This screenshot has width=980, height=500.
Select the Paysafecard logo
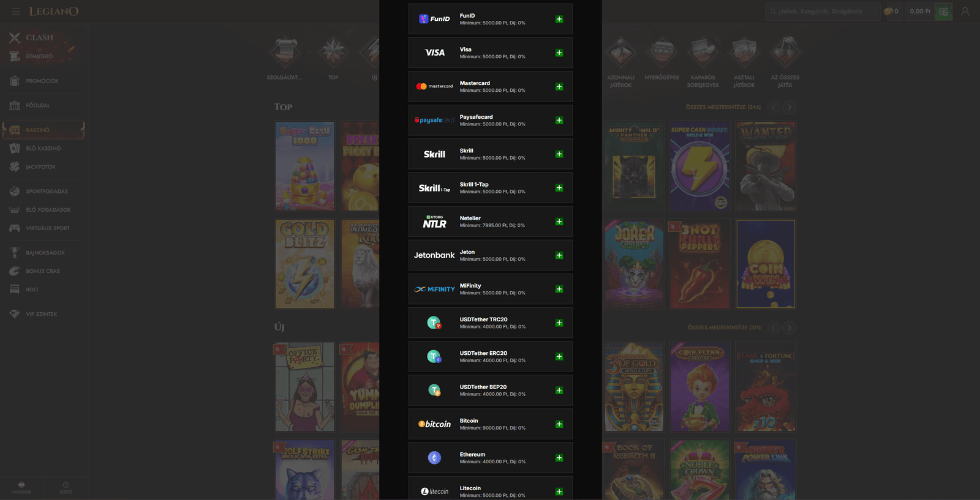[x=434, y=120]
